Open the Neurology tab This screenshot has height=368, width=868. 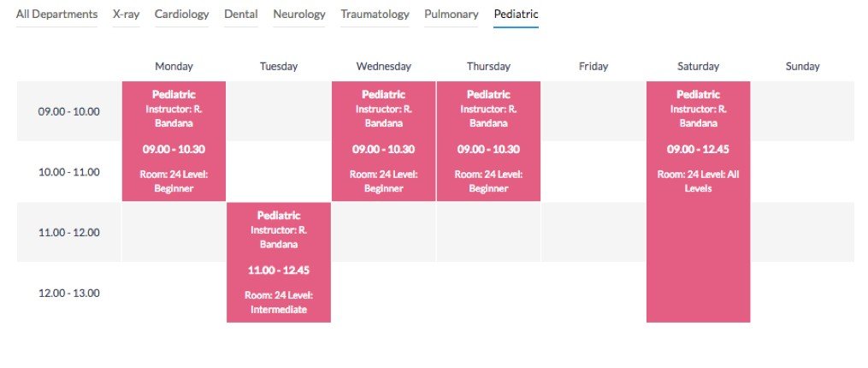click(x=299, y=15)
